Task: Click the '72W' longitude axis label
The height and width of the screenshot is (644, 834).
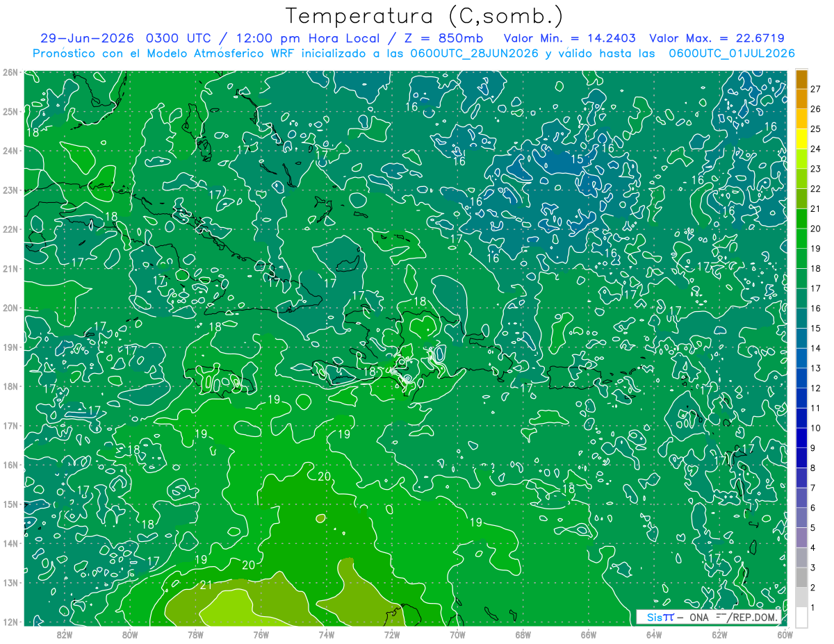Action: [392, 634]
